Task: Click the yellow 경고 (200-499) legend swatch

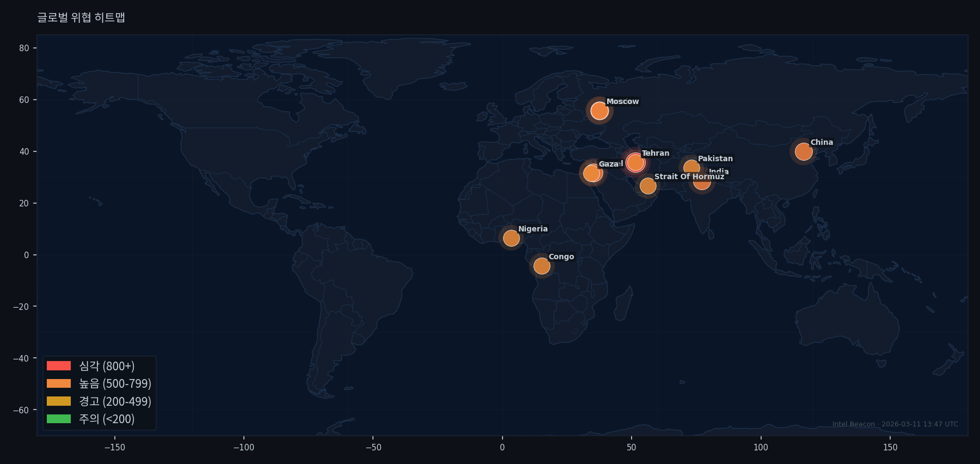Action: coord(59,401)
